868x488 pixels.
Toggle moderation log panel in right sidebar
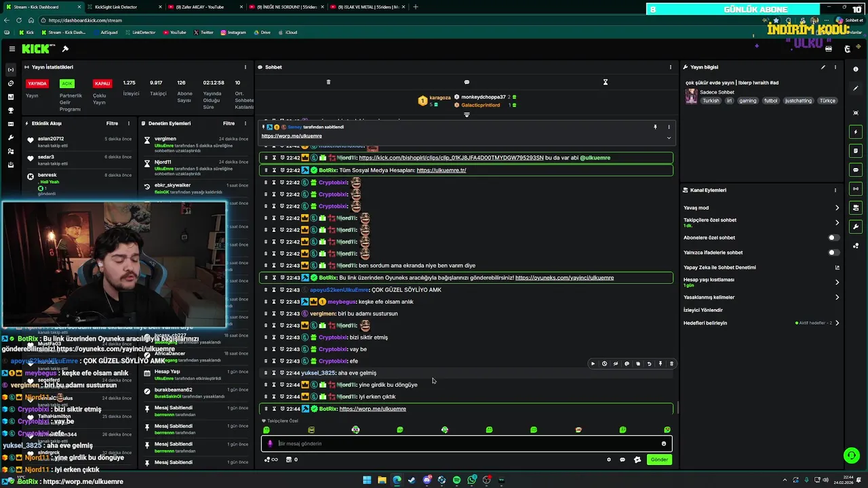pyautogui.click(x=856, y=151)
